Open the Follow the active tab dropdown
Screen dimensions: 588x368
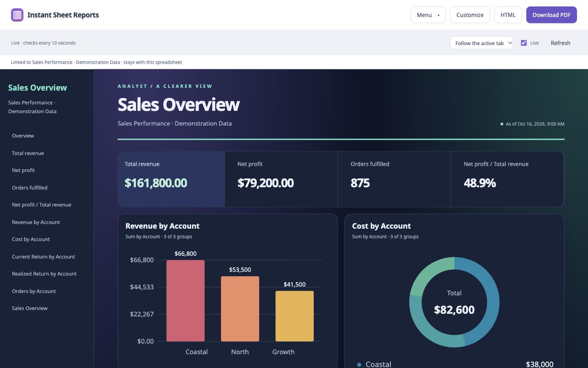[x=481, y=43]
